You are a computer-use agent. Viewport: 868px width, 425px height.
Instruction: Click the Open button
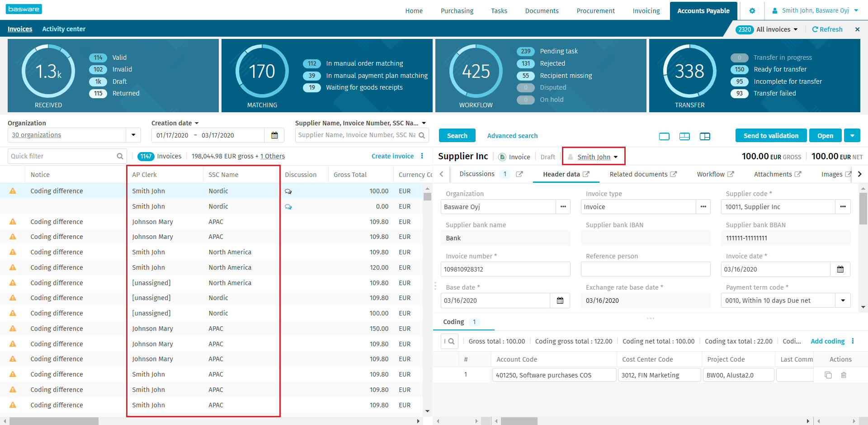tap(825, 136)
